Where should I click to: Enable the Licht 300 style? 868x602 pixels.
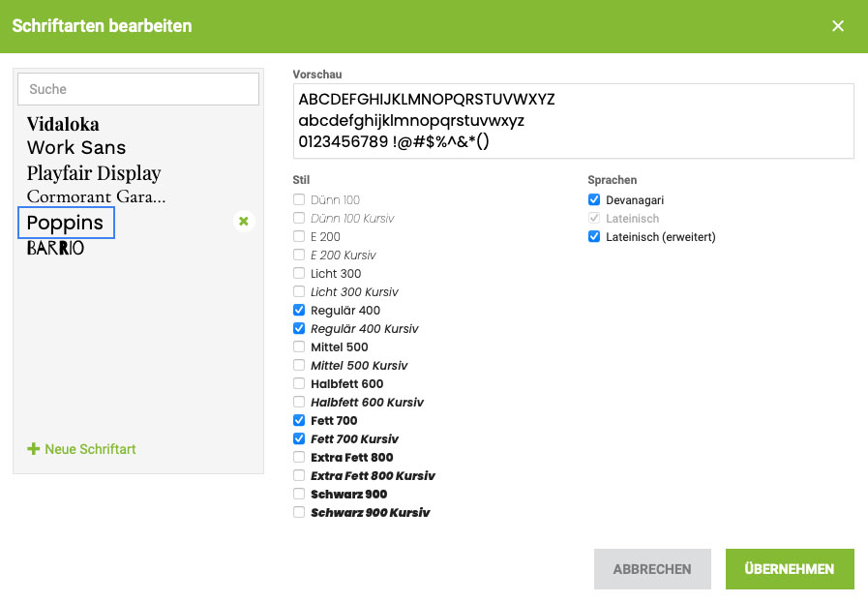[x=299, y=273]
